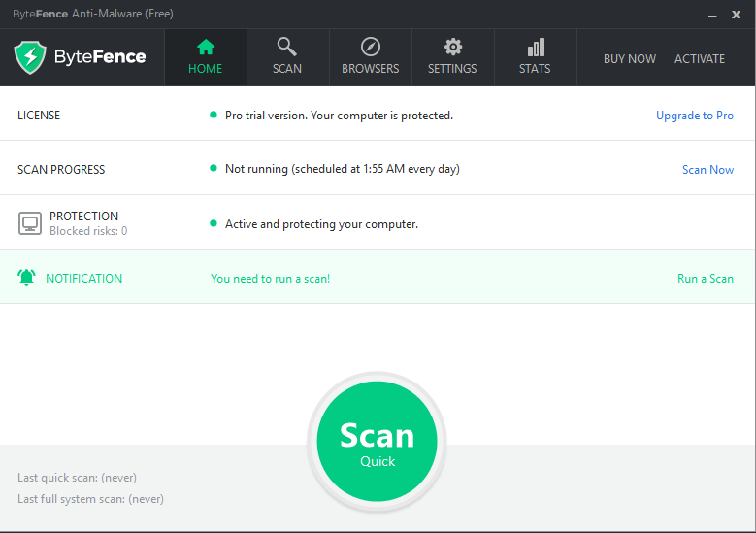Minimize the ByteFence window

(712, 16)
